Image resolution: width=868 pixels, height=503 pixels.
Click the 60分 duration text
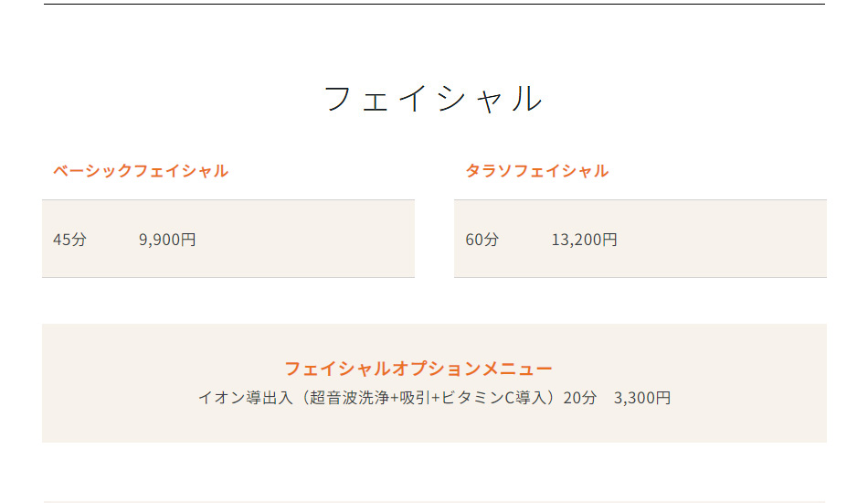coord(482,240)
